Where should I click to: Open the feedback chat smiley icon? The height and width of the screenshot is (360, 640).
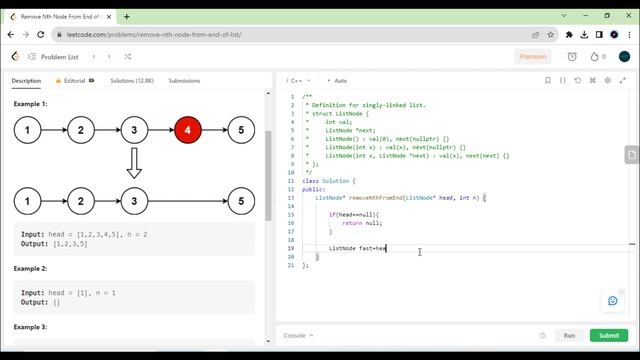[613, 301]
